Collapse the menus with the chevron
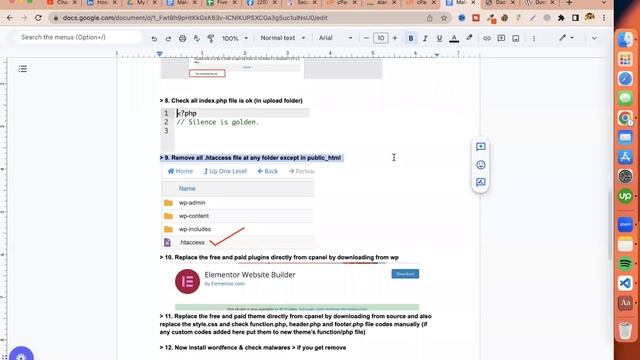 [x=594, y=38]
